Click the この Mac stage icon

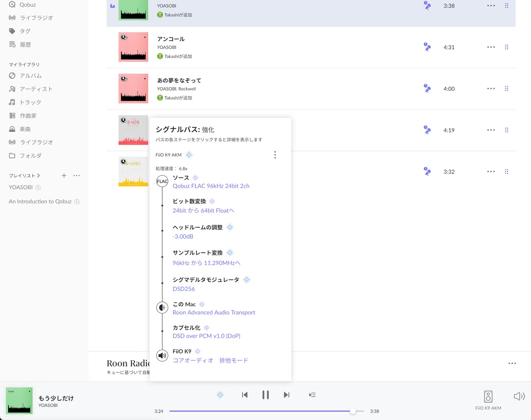(162, 307)
